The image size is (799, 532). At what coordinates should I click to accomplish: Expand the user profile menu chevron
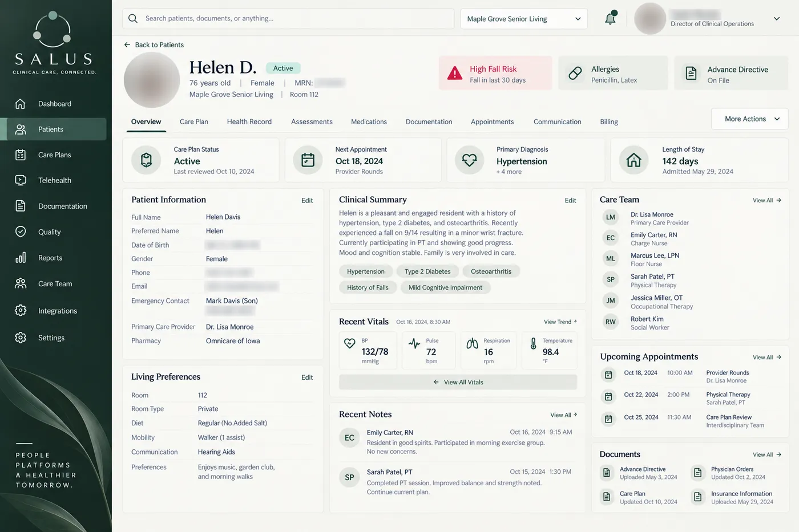776,19
